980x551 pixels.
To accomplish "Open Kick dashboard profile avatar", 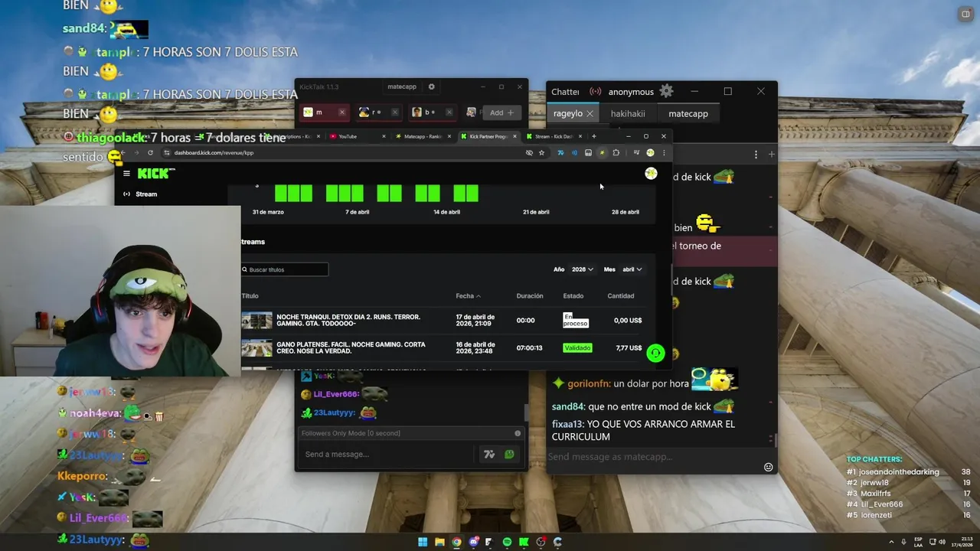I will [651, 174].
